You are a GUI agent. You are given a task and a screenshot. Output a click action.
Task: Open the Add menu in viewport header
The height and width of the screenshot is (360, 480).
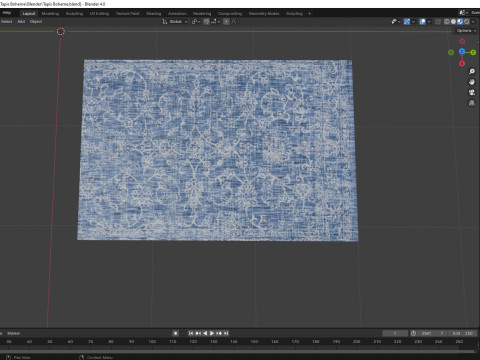(x=21, y=22)
